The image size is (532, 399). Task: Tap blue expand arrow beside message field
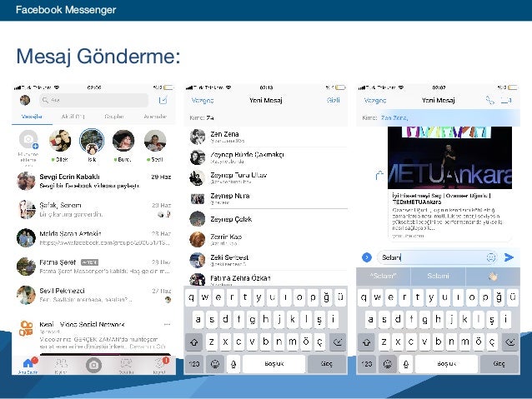point(367,257)
